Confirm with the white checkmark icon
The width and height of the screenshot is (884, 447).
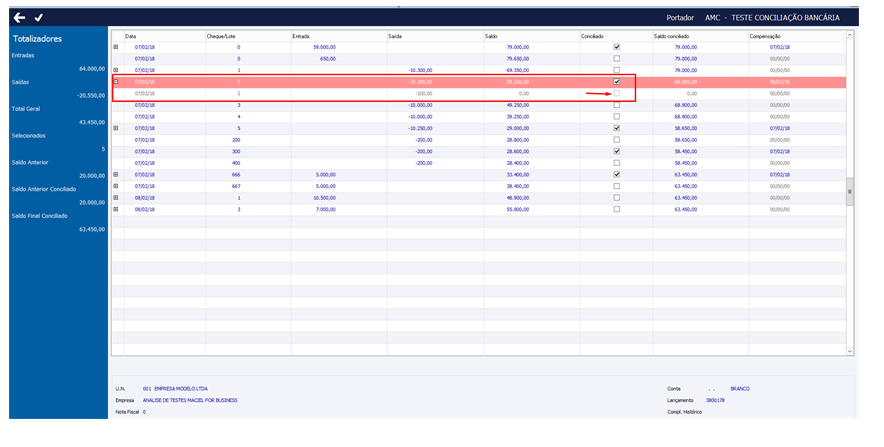tap(38, 17)
